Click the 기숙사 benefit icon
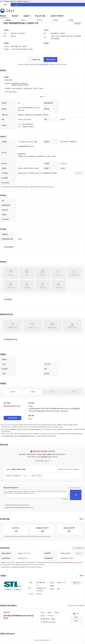This screenshot has height=644, width=85. tap(26, 273)
